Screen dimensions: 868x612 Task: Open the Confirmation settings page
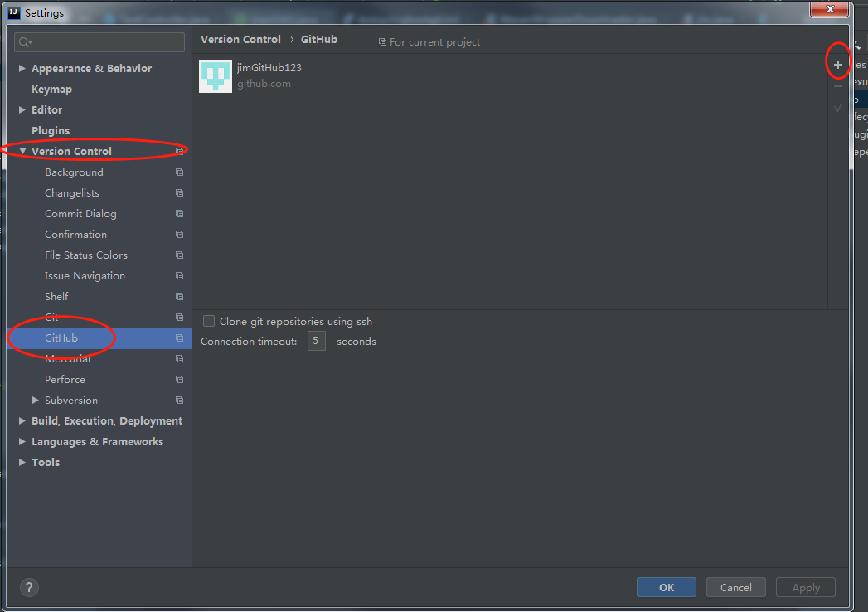tap(75, 235)
